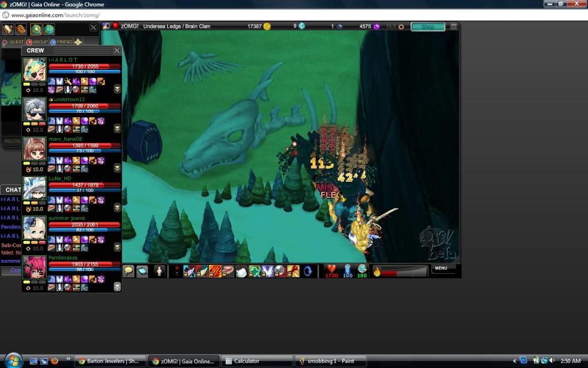Open the PDA phone icon in action bar

pos(142,271)
